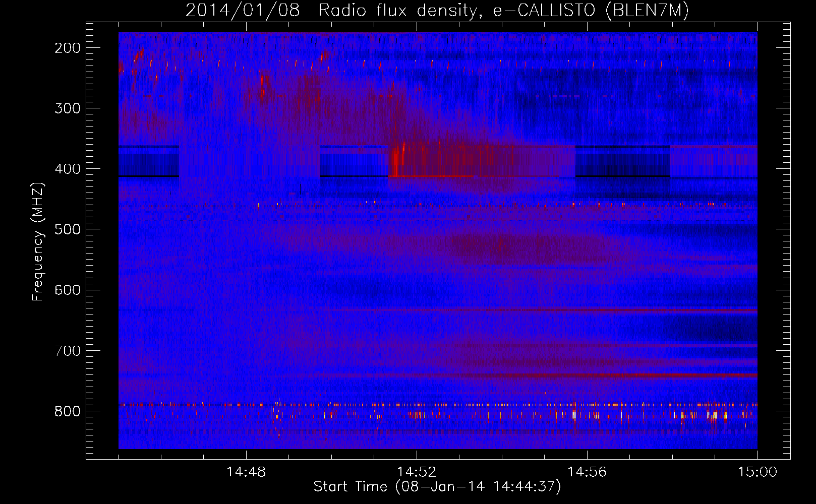The width and height of the screenshot is (816, 504).
Task: Click the 800 frequency tick label
Action: tap(68, 411)
